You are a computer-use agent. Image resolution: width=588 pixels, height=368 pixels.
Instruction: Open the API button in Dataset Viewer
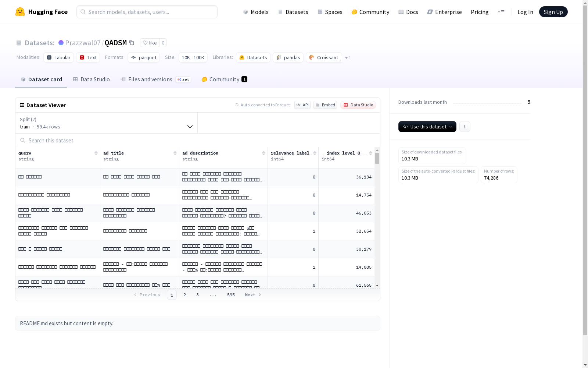302,105
